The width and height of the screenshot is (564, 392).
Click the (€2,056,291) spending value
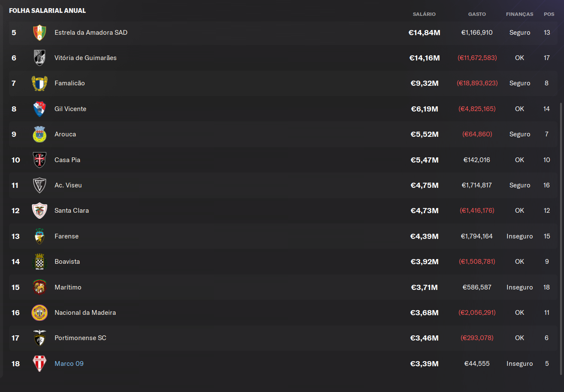477,313
